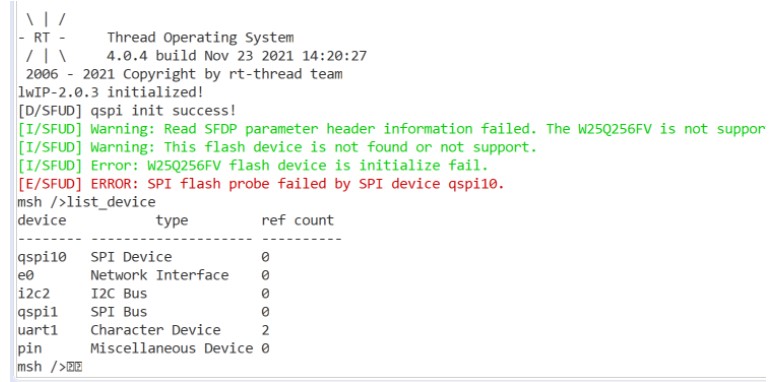This screenshot has width=779, height=382.
Task: Click the Thread Operating System banner text
Action: [200, 38]
